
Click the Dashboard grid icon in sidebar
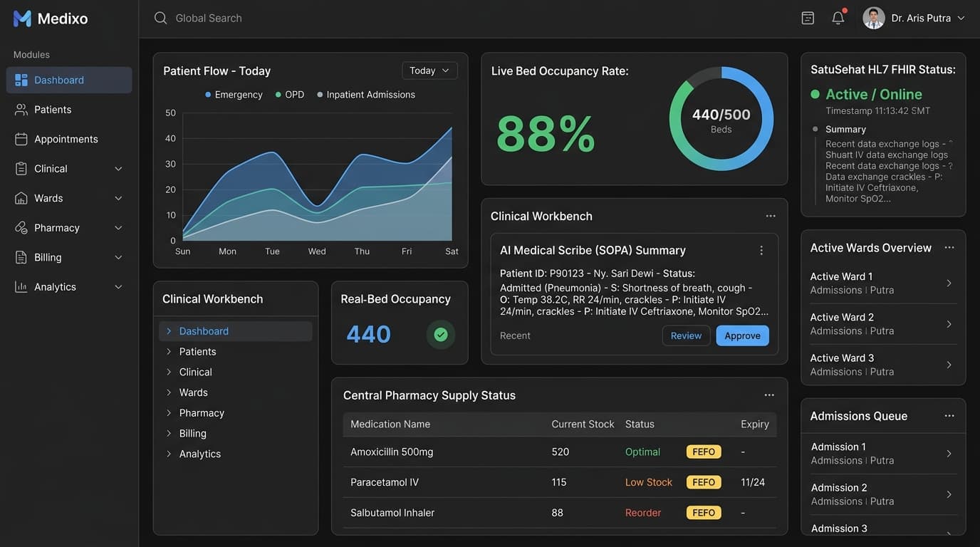(x=21, y=80)
